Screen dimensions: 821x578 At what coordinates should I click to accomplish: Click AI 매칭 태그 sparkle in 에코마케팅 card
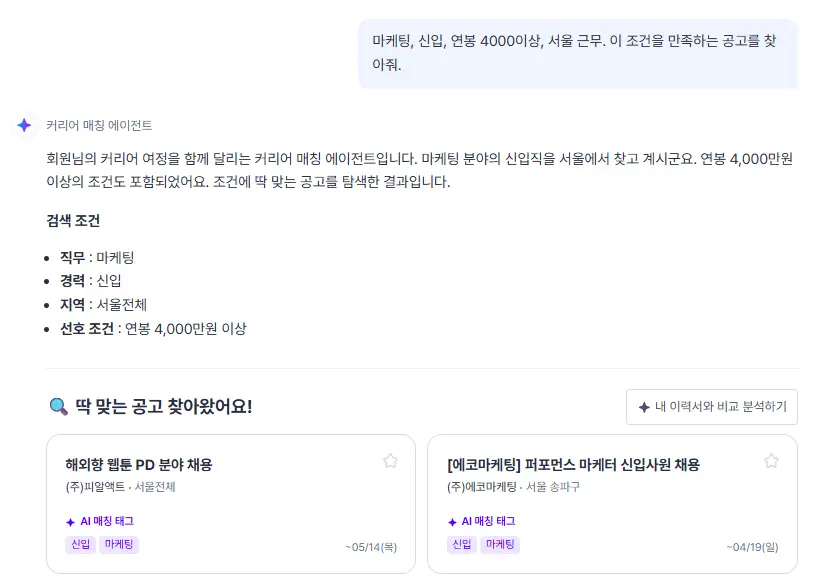point(452,522)
